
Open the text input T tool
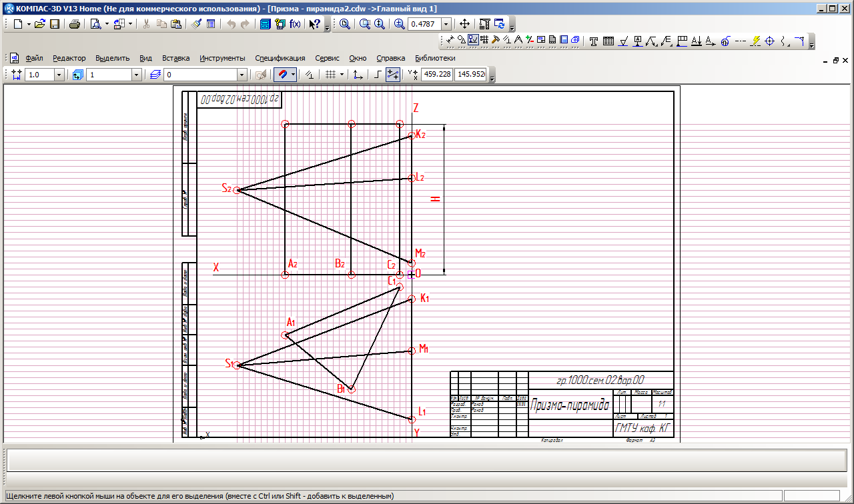(x=593, y=41)
